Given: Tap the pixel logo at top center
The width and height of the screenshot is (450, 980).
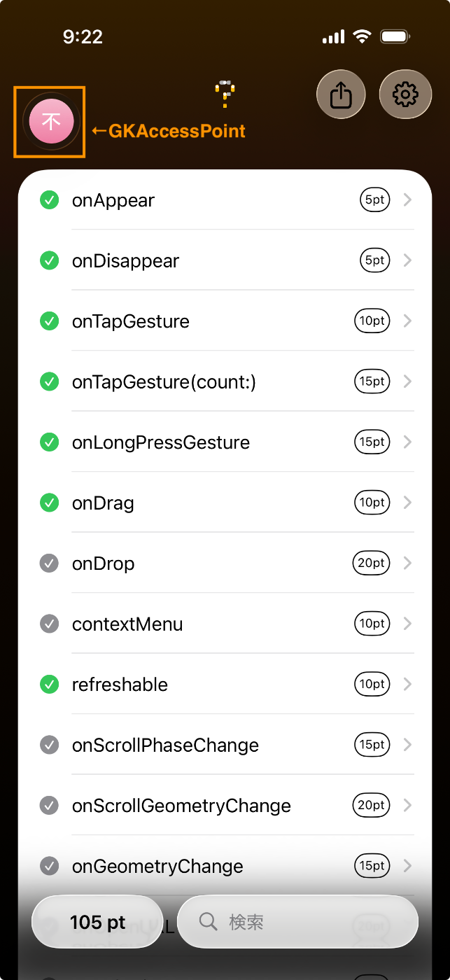Looking at the screenshot, I should [x=225, y=94].
